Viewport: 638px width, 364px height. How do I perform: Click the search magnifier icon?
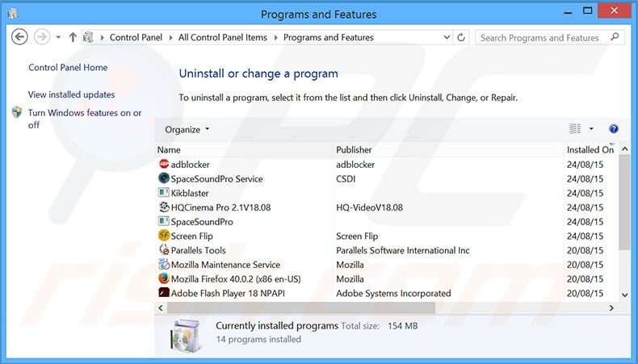(615, 37)
